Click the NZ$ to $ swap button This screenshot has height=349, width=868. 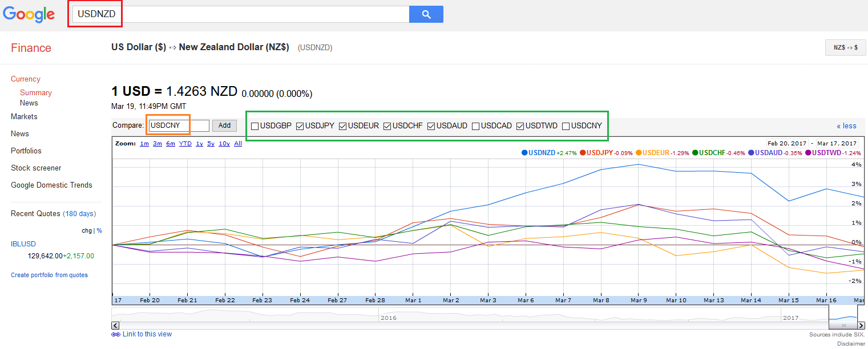pos(845,48)
